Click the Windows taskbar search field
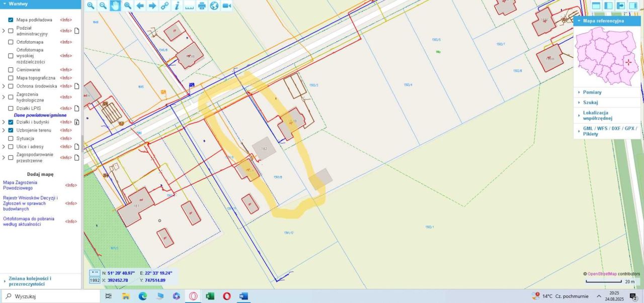This screenshot has height=303, width=644. [50, 296]
